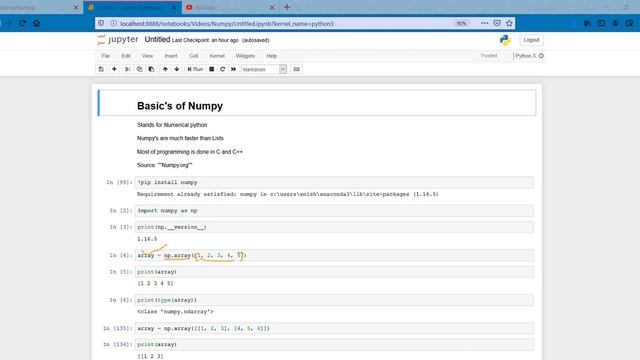
Task: Click text 'Stands for Numerical python'
Action: click(172, 125)
